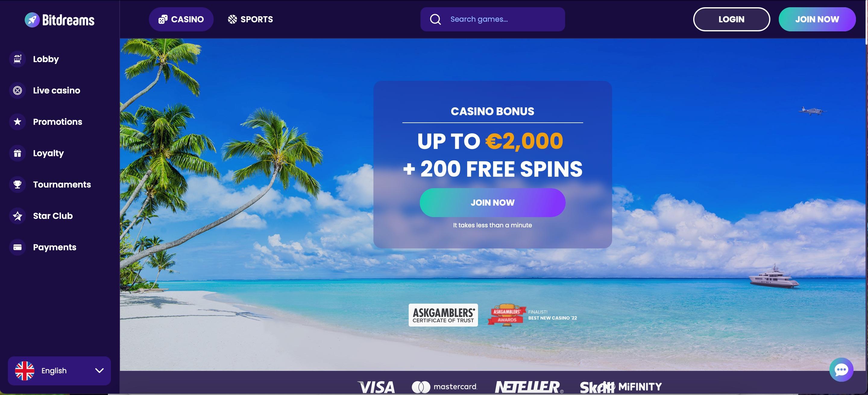Click the Payments card icon
868x395 pixels.
pyautogui.click(x=17, y=247)
